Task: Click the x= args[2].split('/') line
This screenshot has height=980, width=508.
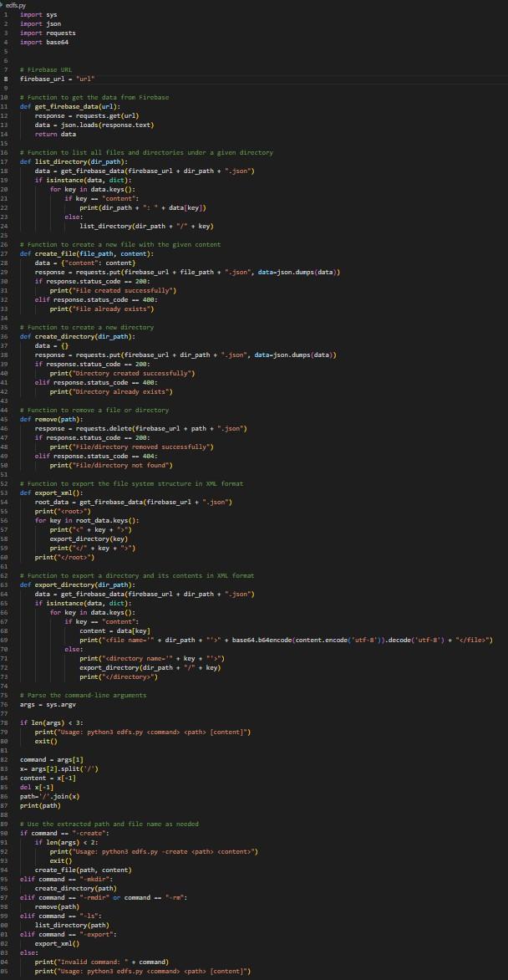Action: [x=58, y=768]
